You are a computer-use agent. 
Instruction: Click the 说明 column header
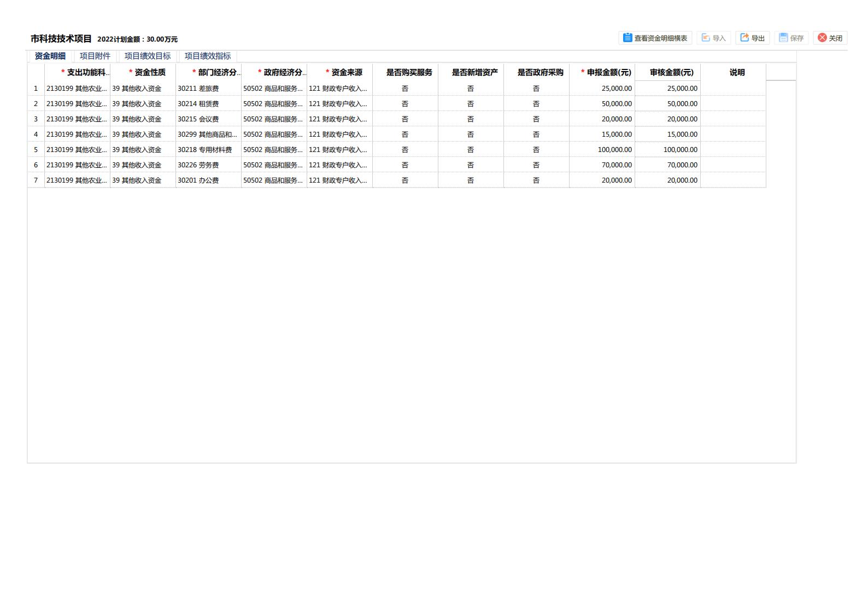[733, 72]
